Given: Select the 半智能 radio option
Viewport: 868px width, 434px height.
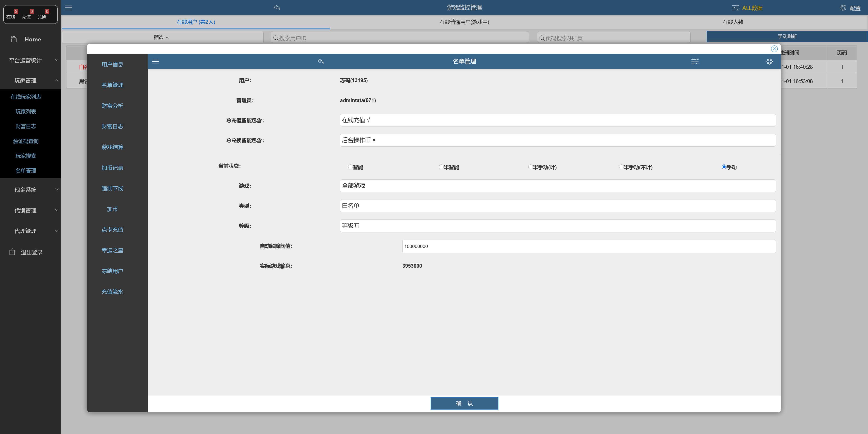Looking at the screenshot, I should (441, 167).
